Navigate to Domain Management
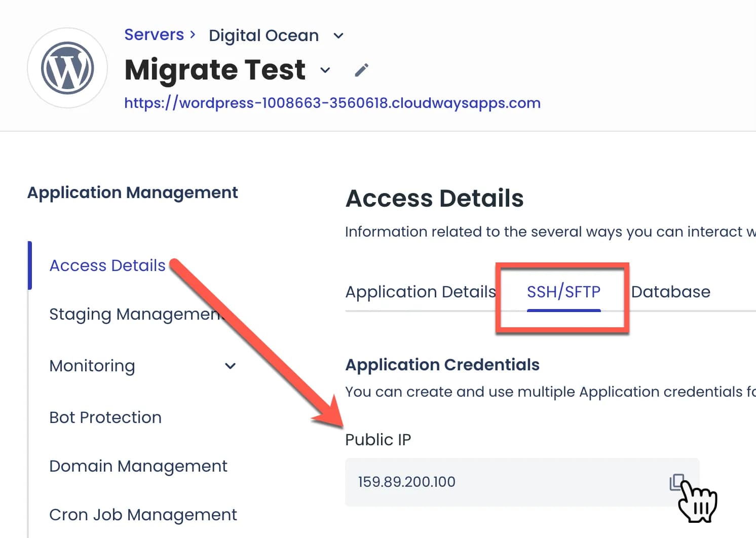The height and width of the screenshot is (538, 756). point(138,466)
